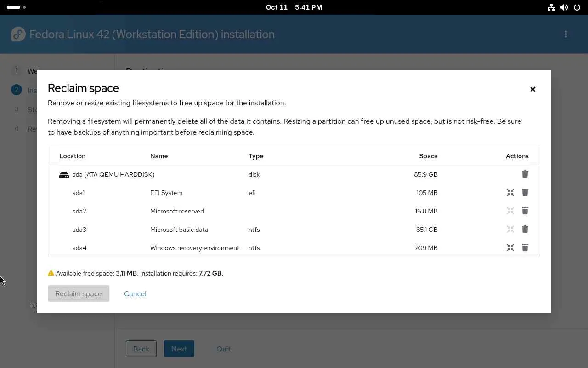
Task: Open the power menu icon
Action: (577, 7)
